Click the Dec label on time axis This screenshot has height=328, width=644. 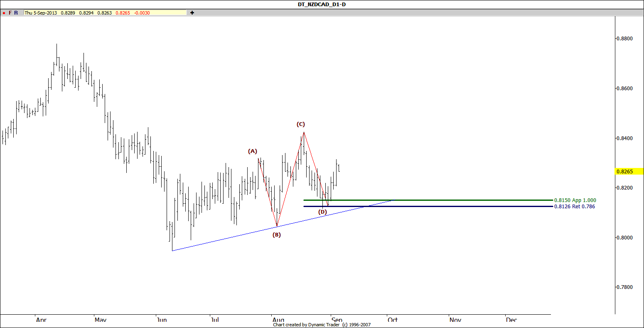511,320
